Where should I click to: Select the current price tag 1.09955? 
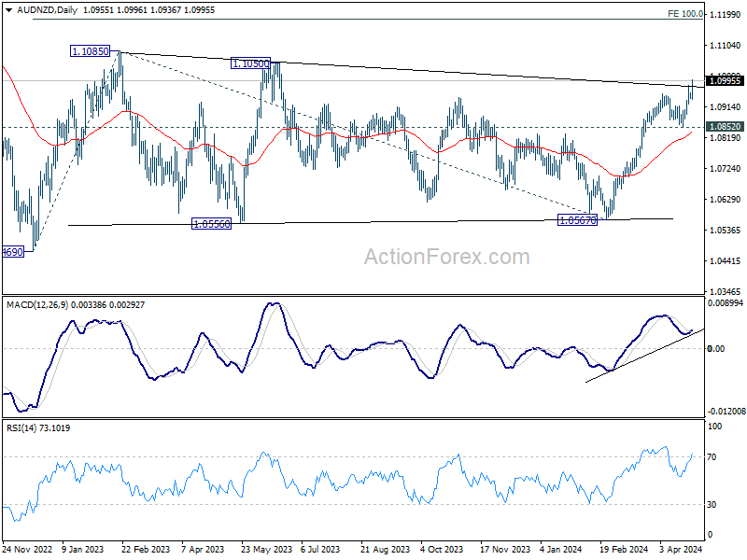tap(726, 81)
